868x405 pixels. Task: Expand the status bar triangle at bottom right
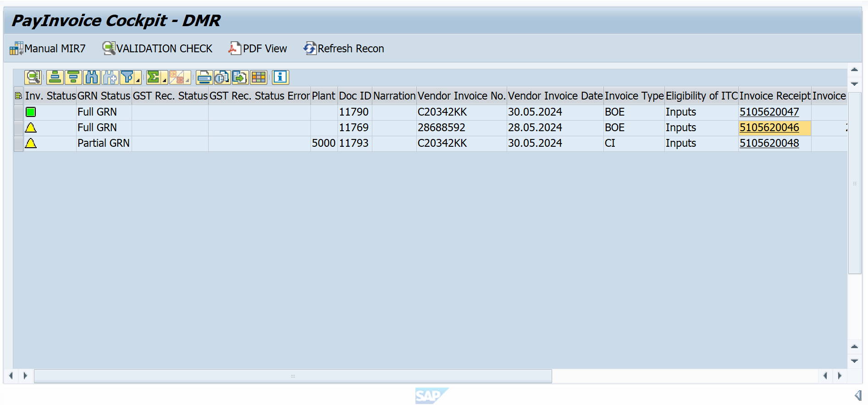pos(858,395)
